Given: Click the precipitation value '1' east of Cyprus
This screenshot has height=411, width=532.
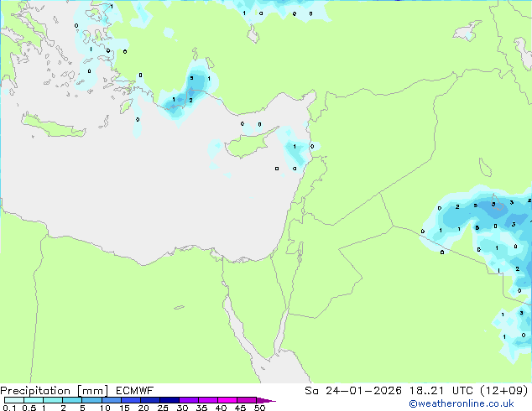Looking at the screenshot, I should click(x=295, y=147).
